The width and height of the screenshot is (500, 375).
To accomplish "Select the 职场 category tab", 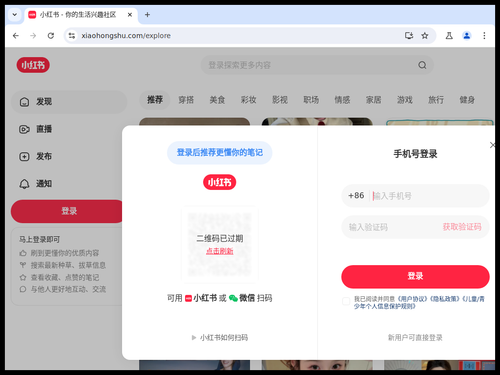I will 311,100.
